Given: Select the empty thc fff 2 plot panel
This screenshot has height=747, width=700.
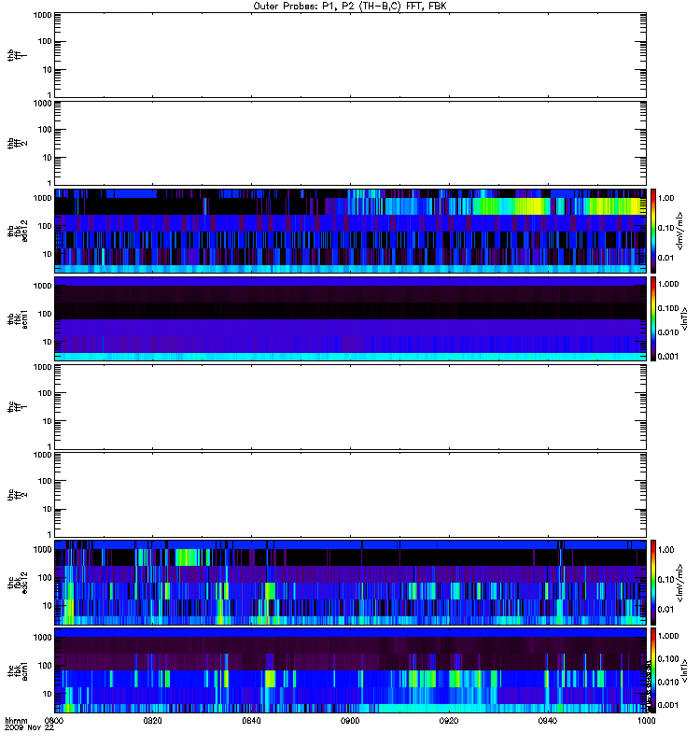Looking at the screenshot, I should [351, 495].
